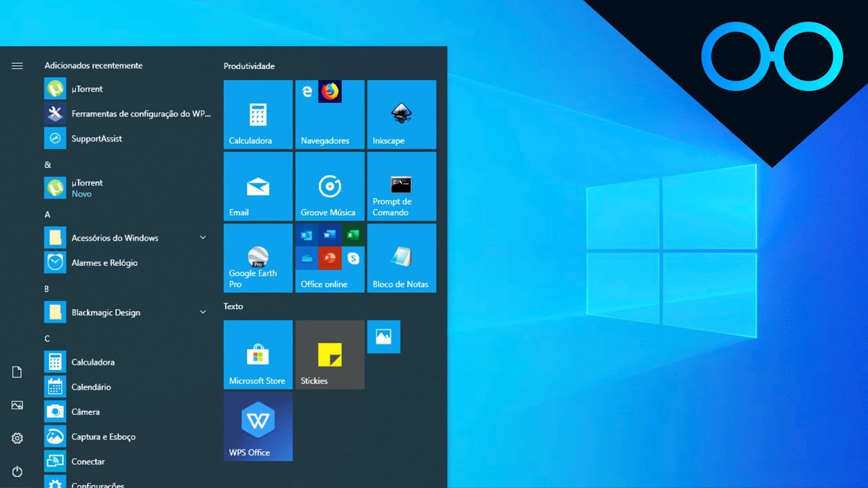Launch the Stickies tile
868x488 pixels.
click(330, 354)
